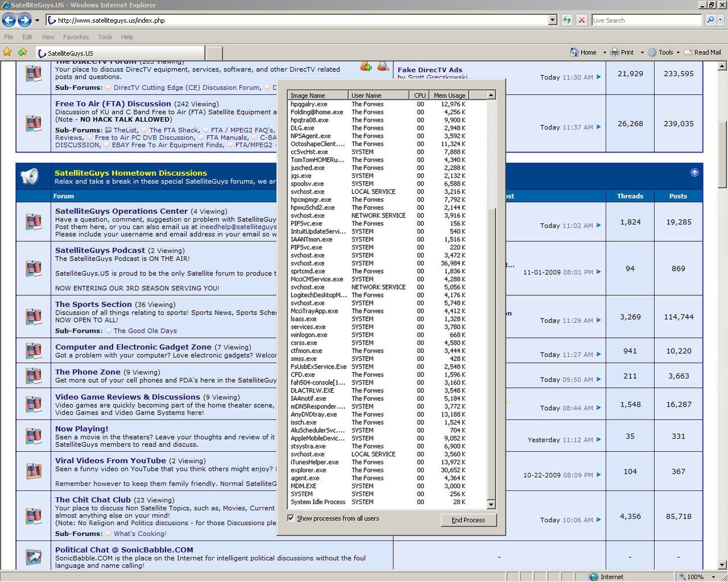Toggle Show processes from all users checkbox

tap(291, 518)
